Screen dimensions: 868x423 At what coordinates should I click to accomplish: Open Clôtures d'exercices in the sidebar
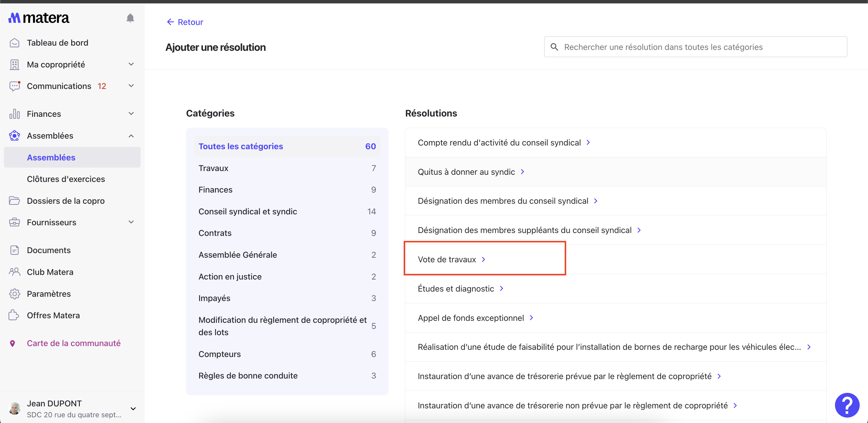66,179
